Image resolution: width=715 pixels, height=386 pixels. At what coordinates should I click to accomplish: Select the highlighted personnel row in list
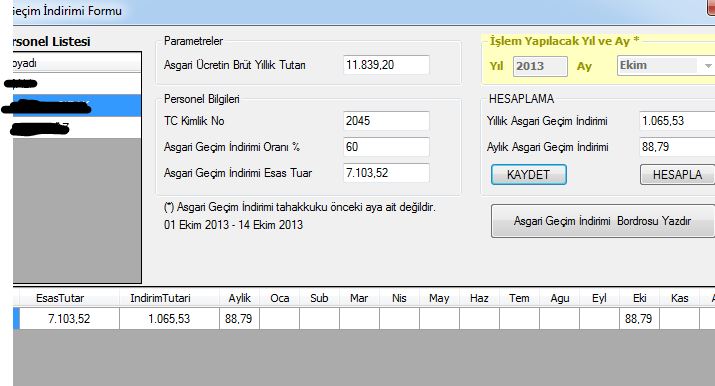click(x=77, y=106)
